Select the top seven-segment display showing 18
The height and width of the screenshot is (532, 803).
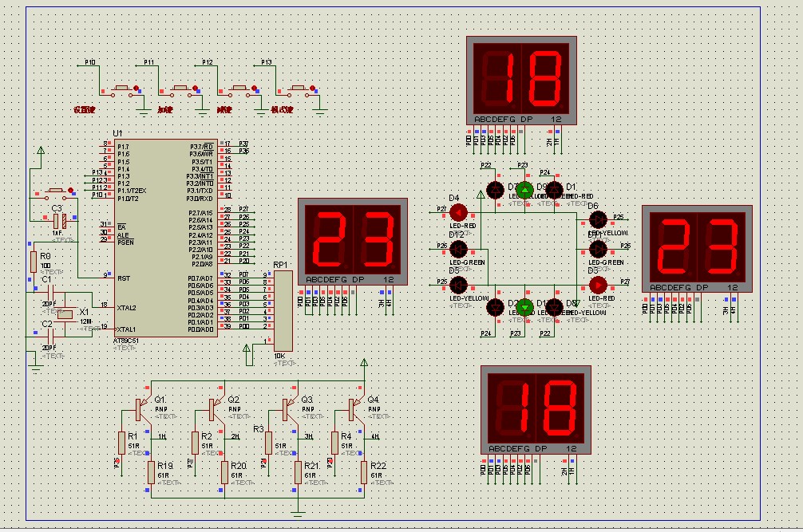pyautogui.click(x=521, y=81)
